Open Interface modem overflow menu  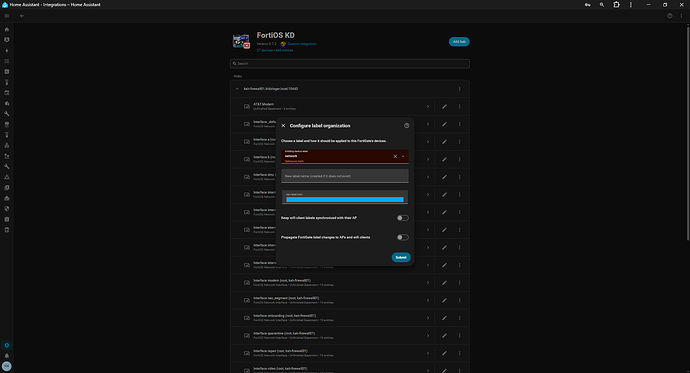459,283
